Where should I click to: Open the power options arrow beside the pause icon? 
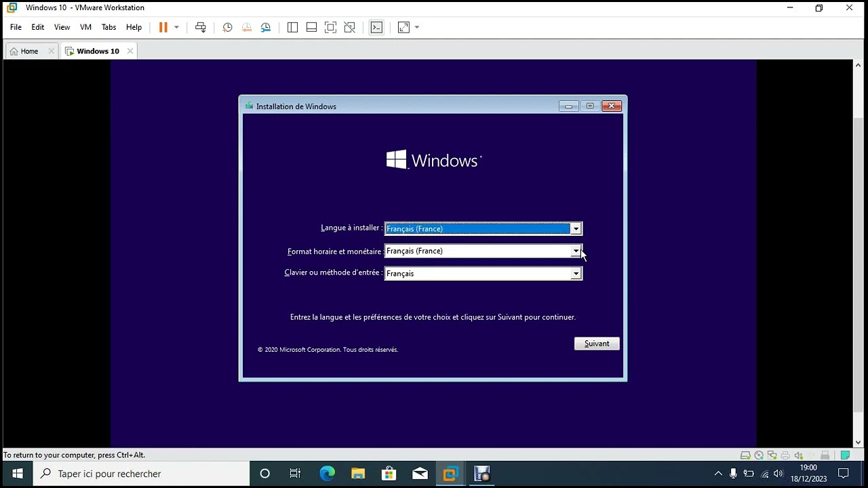pos(176,27)
